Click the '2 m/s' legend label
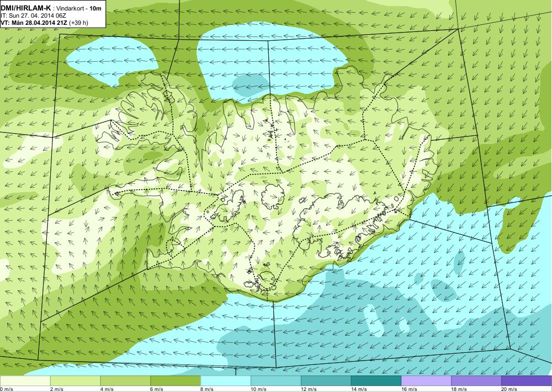Screen dimensions: 552x392 57,389
